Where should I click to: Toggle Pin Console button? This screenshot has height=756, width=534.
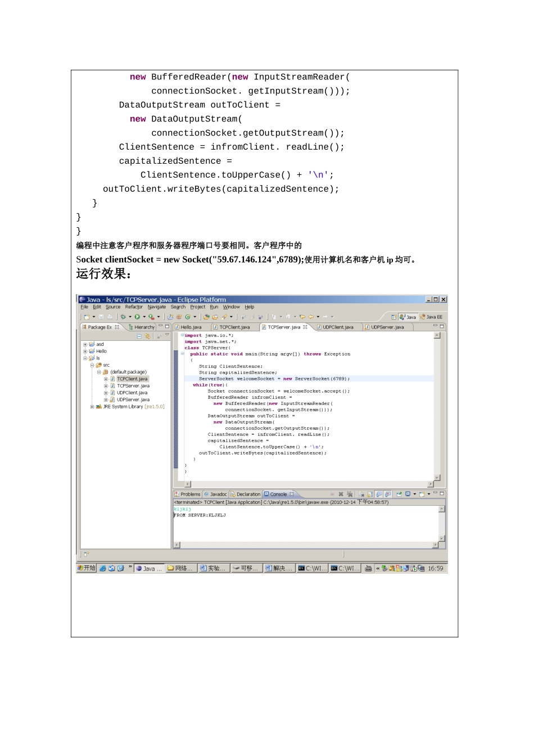tap(399, 494)
